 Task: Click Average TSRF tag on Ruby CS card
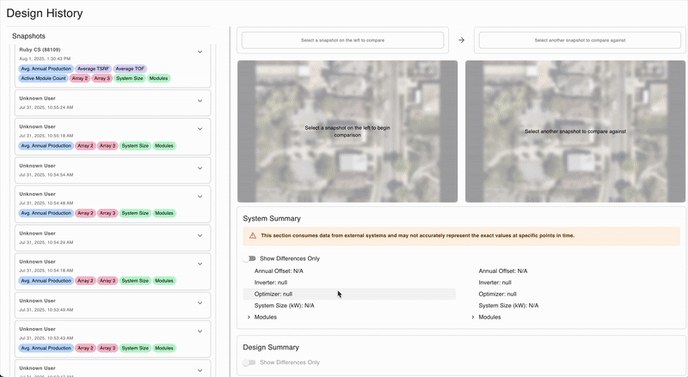(x=93, y=69)
